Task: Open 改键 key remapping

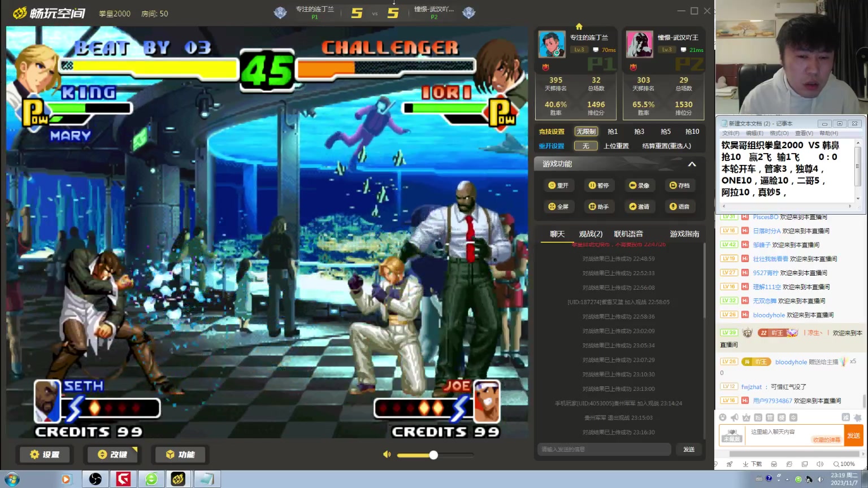Action: (x=112, y=455)
